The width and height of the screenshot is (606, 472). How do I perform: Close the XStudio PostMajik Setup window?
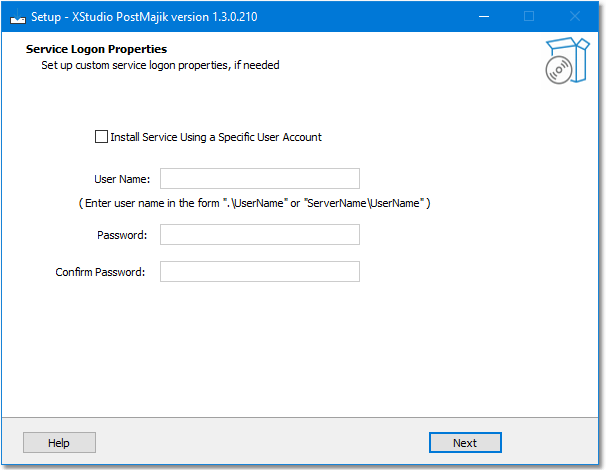575,17
